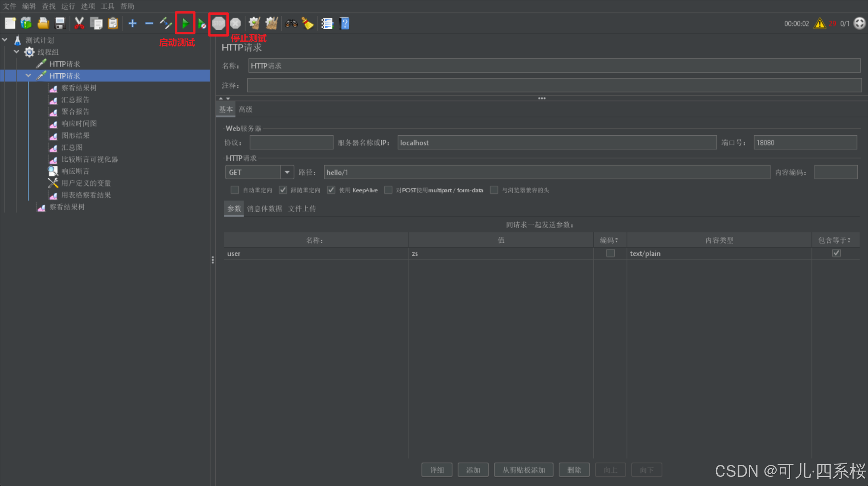
Task: Click the 路径 input field containing hello/1
Action: coord(546,172)
